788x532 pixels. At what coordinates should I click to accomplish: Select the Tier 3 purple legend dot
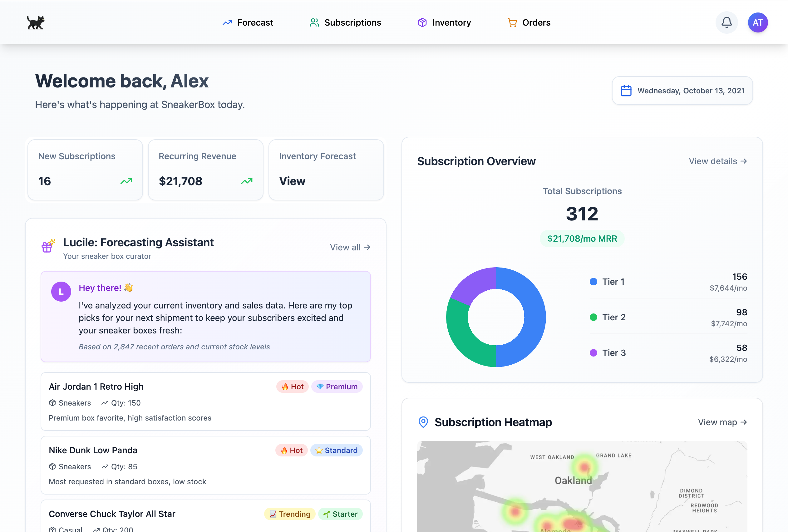pyautogui.click(x=593, y=353)
